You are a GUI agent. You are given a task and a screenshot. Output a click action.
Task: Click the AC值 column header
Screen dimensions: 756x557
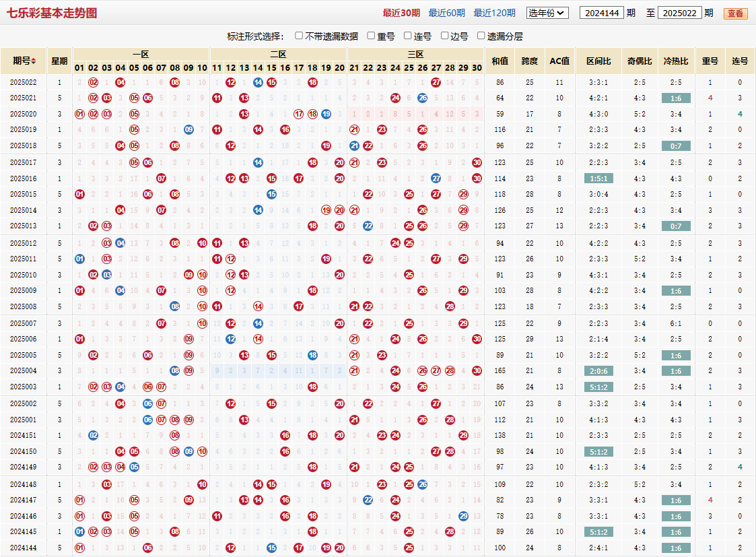tap(559, 61)
